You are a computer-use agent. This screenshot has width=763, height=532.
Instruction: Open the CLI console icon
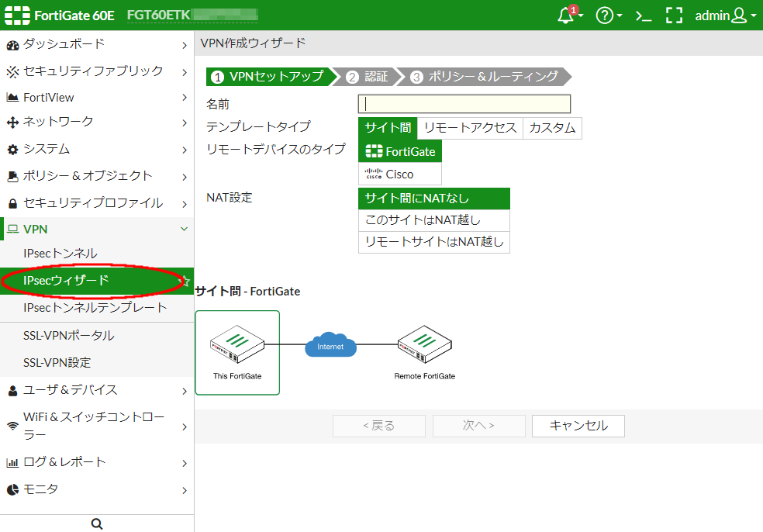[x=644, y=15]
